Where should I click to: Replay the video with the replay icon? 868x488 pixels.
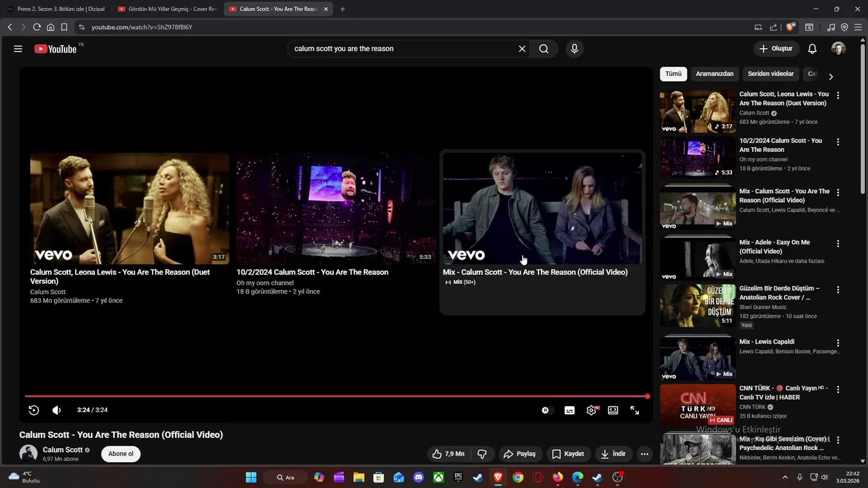[34, 410]
